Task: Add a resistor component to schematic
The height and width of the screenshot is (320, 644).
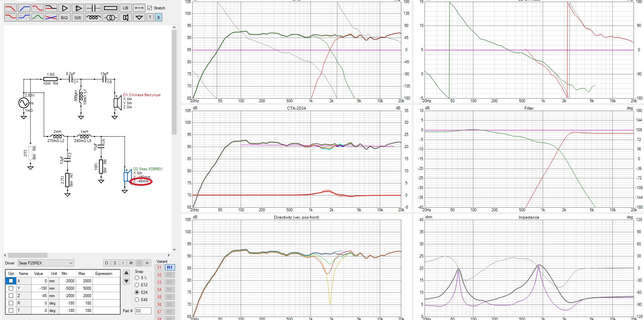Action: pos(110,8)
